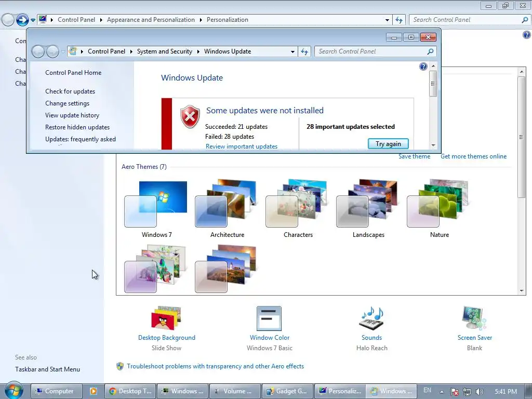
Task: Click search magnifier in Personalization window
Action: coord(525,20)
